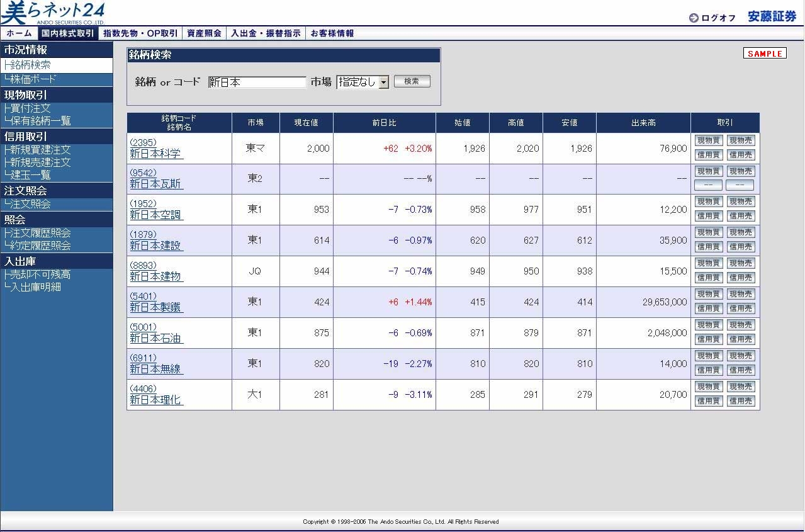Click the stock code (5401)
The height and width of the screenshot is (532, 805).
point(143,296)
